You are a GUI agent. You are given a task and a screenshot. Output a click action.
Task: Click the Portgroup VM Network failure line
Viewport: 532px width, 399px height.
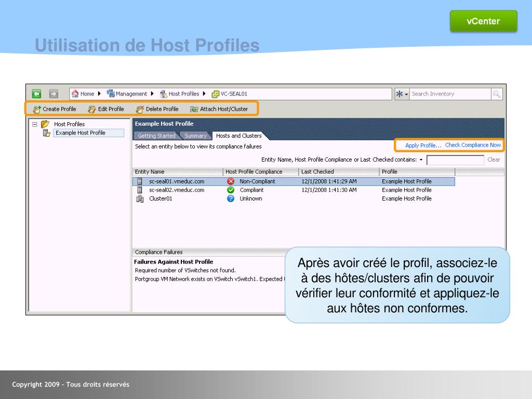[210, 279]
